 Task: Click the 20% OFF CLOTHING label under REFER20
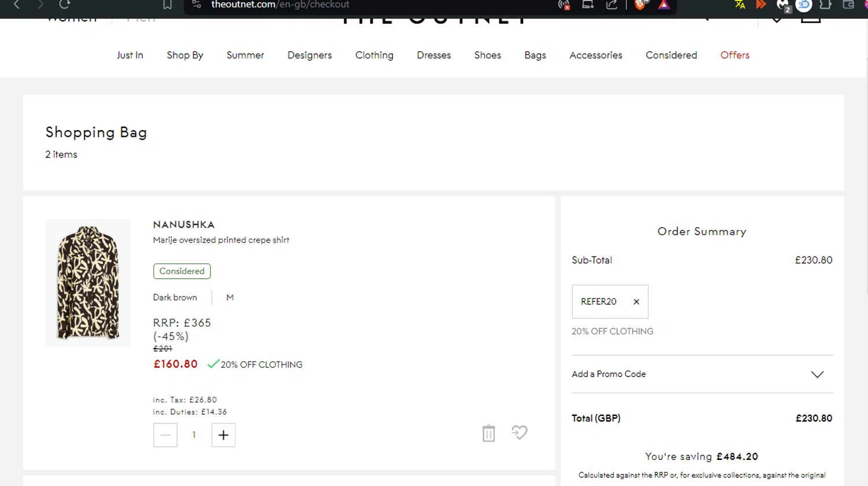point(612,331)
